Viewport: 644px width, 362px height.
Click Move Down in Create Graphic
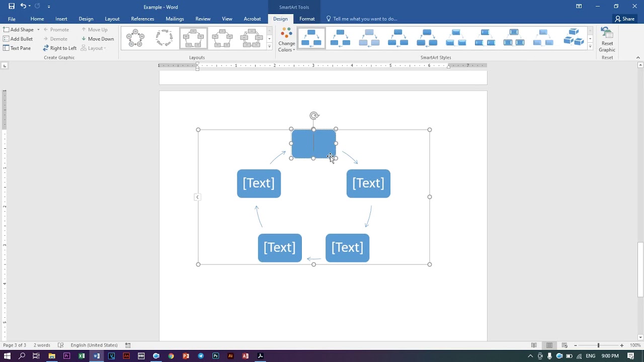coord(98,39)
